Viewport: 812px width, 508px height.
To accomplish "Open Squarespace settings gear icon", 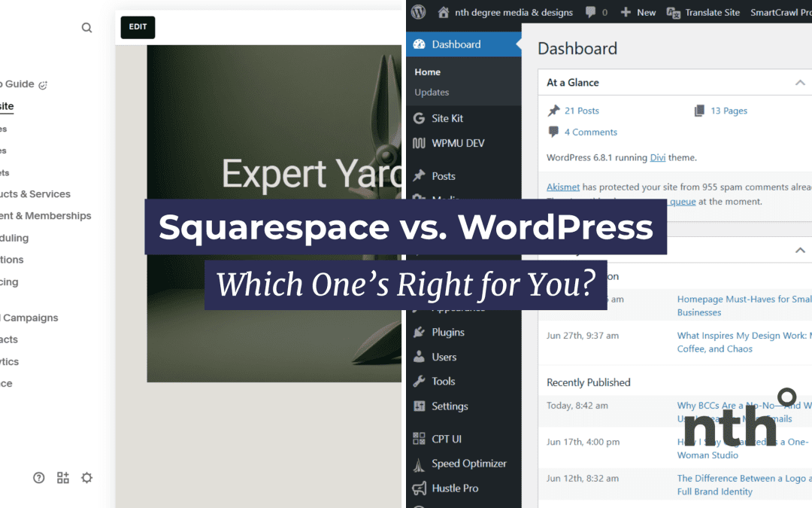I will coord(87,477).
